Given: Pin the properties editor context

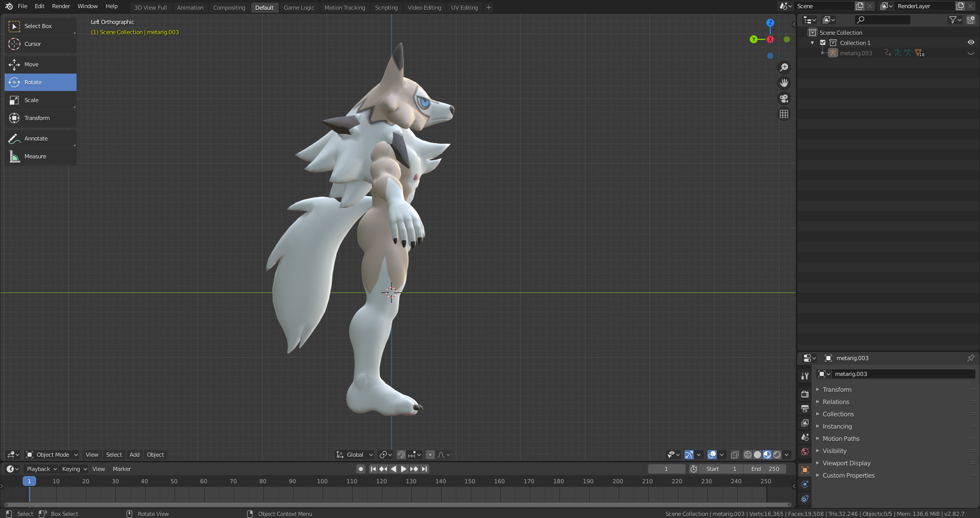Looking at the screenshot, I should [x=971, y=358].
